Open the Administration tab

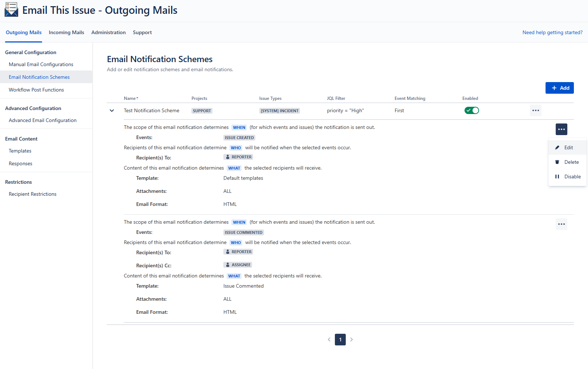(108, 32)
